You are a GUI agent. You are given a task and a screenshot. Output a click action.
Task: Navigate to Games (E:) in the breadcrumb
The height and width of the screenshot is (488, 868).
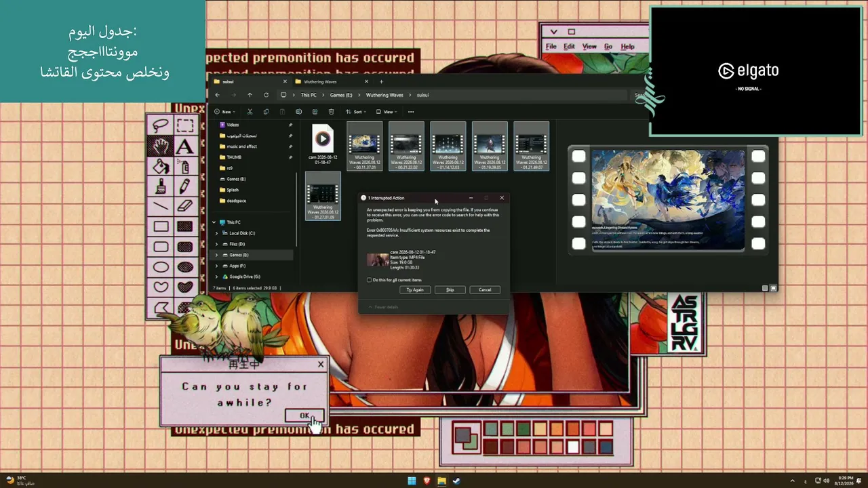pos(341,95)
